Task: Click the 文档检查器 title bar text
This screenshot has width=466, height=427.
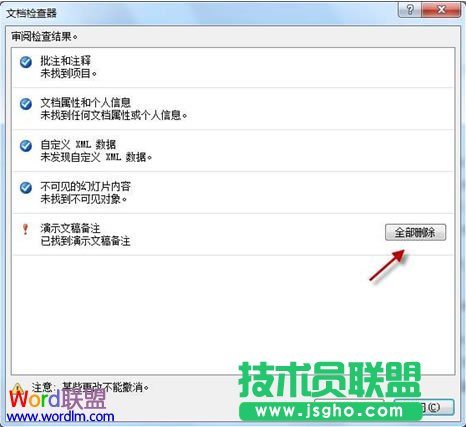Action: (32, 13)
